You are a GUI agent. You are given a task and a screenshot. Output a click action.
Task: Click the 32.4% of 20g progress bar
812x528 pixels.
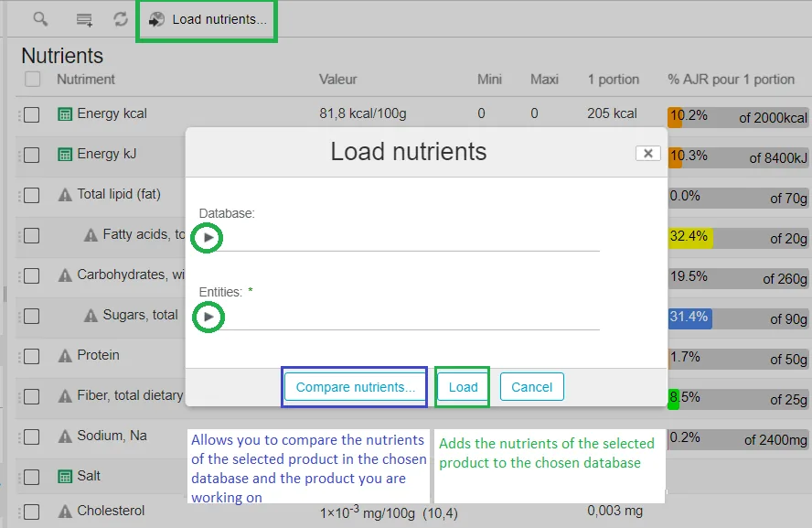coord(738,238)
